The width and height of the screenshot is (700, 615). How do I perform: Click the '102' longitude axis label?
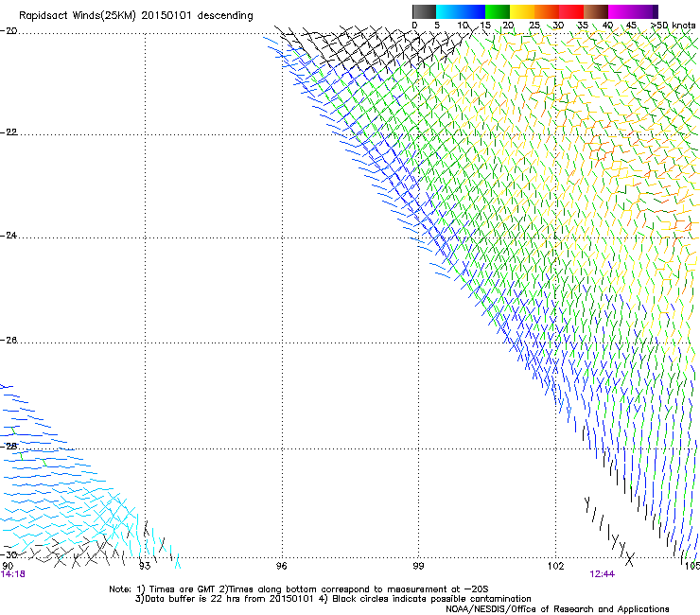pyautogui.click(x=555, y=566)
